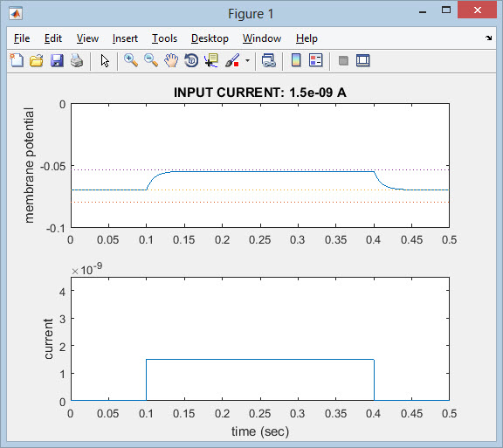The height and width of the screenshot is (448, 503).
Task: Open a file via folder icon
Action: (x=37, y=60)
